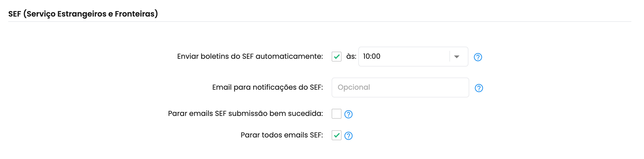Click Parar emails SEF submissão bem sucedida label

(x=245, y=113)
